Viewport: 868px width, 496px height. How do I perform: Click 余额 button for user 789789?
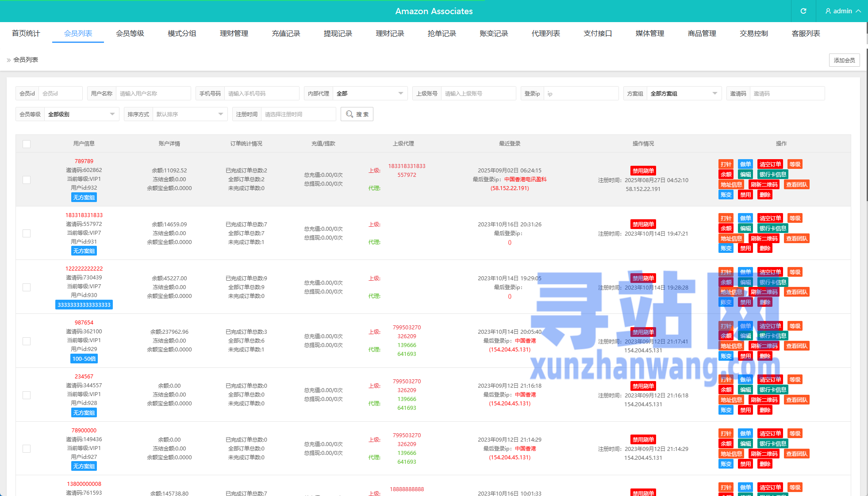tap(726, 175)
